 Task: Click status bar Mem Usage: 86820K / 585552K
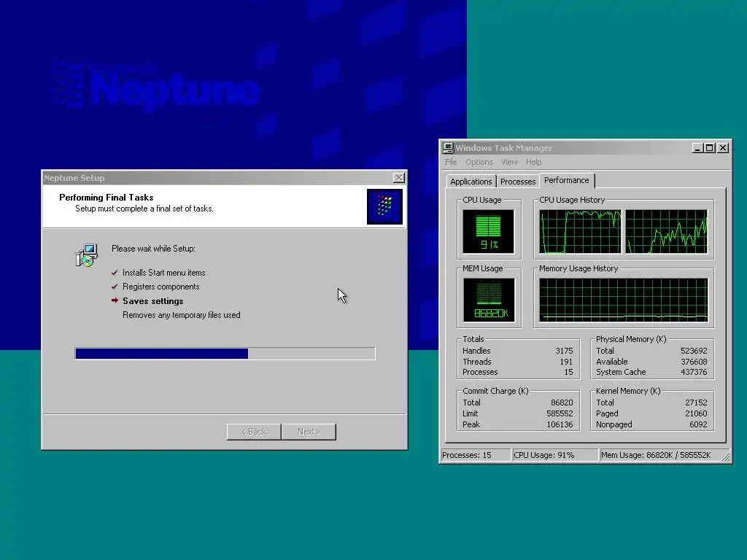coord(664,455)
